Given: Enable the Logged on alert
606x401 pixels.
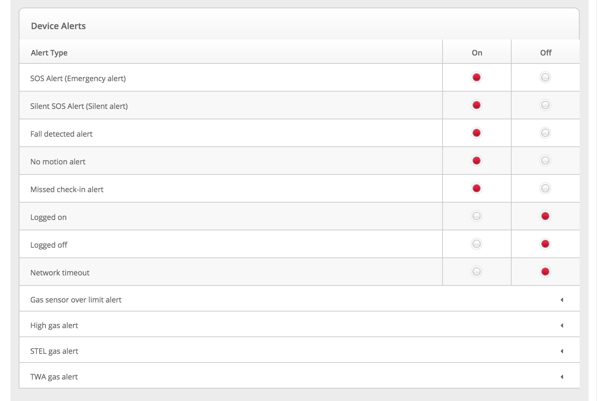Looking at the screenshot, I should (477, 216).
